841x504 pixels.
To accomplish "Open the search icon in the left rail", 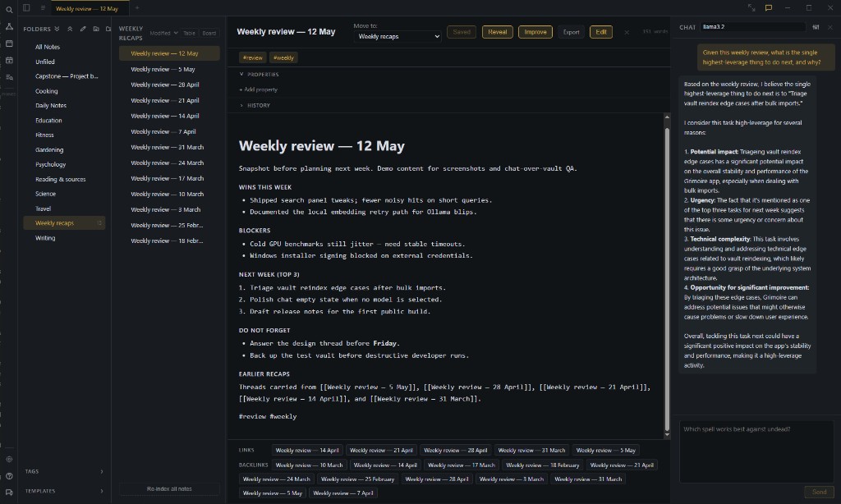I will pyautogui.click(x=9, y=10).
